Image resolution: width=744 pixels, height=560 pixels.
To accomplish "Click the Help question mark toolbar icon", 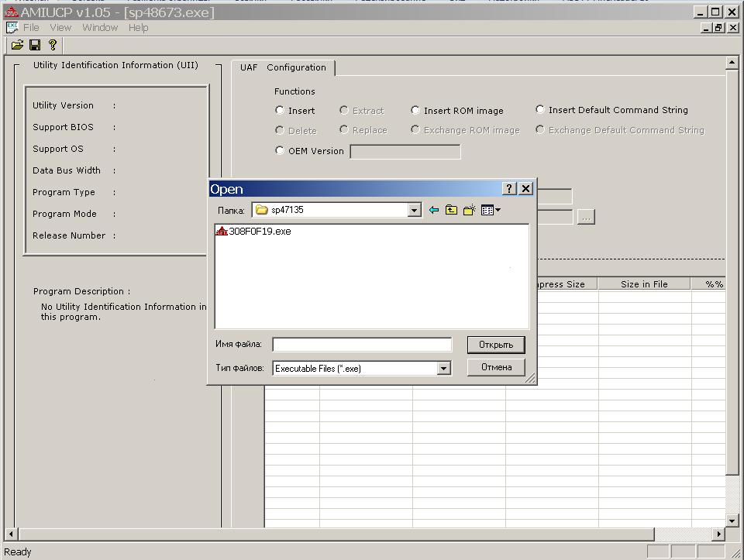I will [53, 46].
